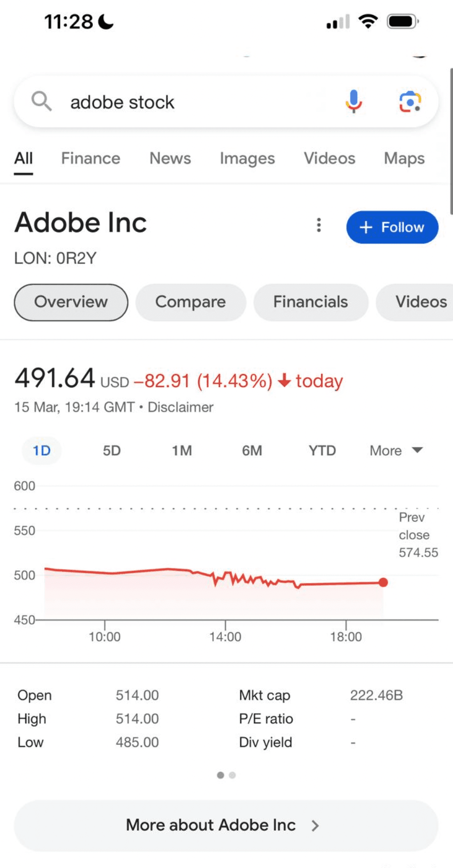The width and height of the screenshot is (453, 868).
Task: Open three-dot options next to Adobe Inc
Action: coord(318,225)
